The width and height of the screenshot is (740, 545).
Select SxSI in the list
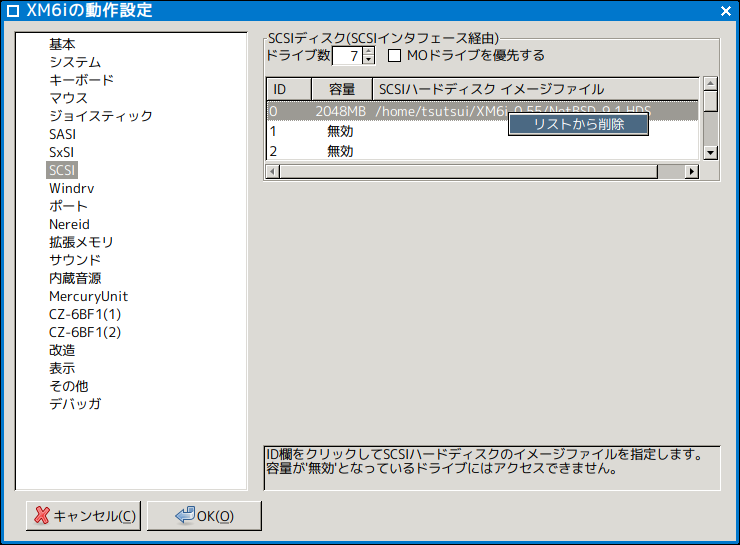coord(61,152)
